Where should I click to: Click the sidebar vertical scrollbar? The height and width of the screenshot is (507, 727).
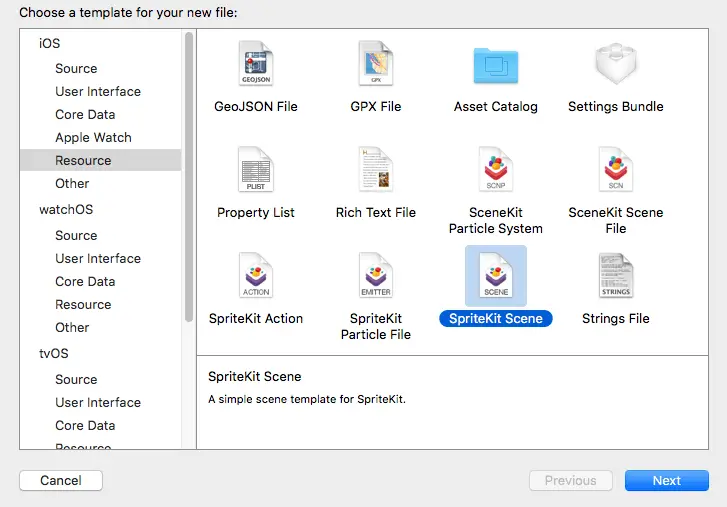coord(189,175)
